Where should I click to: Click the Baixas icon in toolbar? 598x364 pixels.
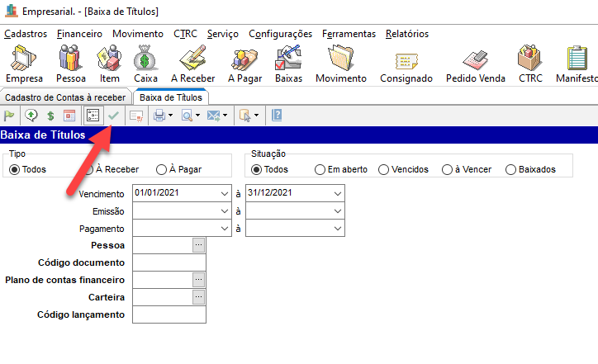coord(289,64)
